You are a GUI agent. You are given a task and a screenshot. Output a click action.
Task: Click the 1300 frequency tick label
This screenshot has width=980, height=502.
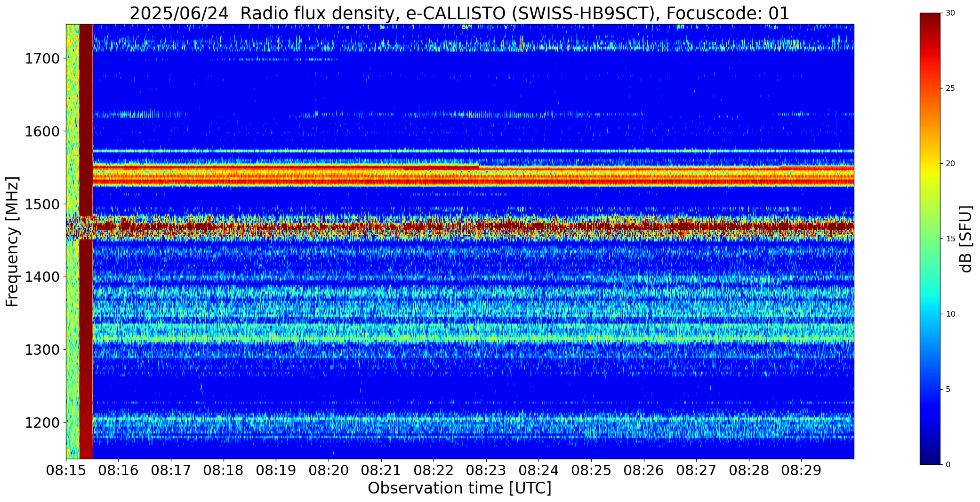[42, 350]
